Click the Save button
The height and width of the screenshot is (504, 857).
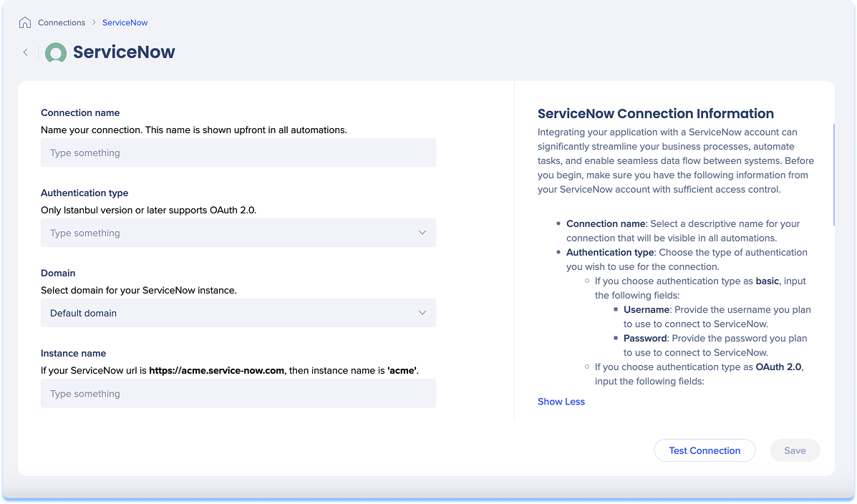(795, 450)
